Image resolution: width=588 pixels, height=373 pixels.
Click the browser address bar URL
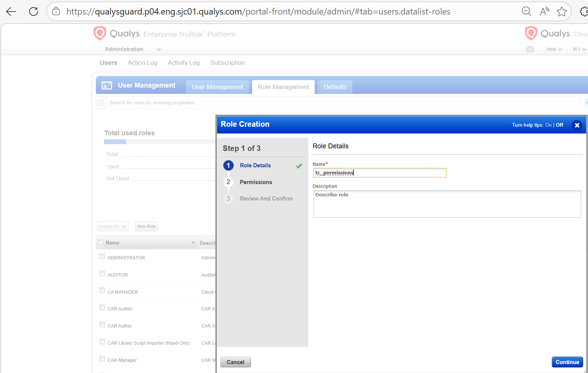point(258,12)
